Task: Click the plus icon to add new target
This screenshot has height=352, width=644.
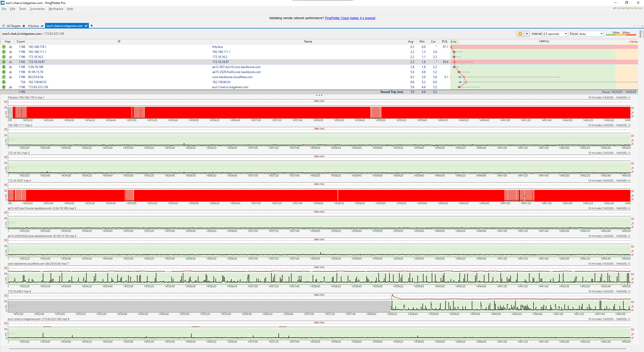Action: tap(92, 26)
